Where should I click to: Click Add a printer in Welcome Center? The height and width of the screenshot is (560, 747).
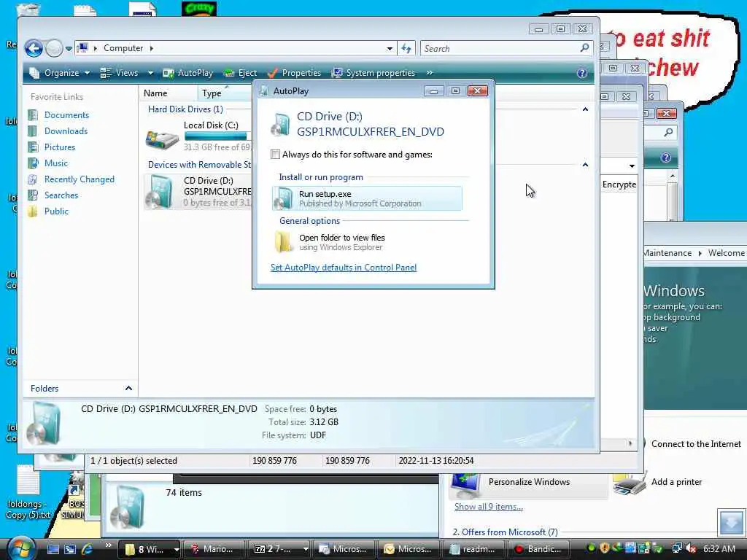coord(676,482)
